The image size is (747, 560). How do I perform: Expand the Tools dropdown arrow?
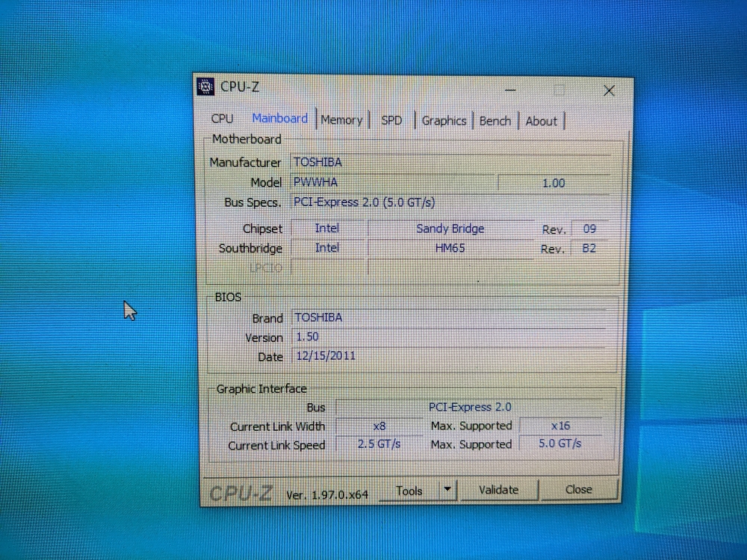pos(447,490)
